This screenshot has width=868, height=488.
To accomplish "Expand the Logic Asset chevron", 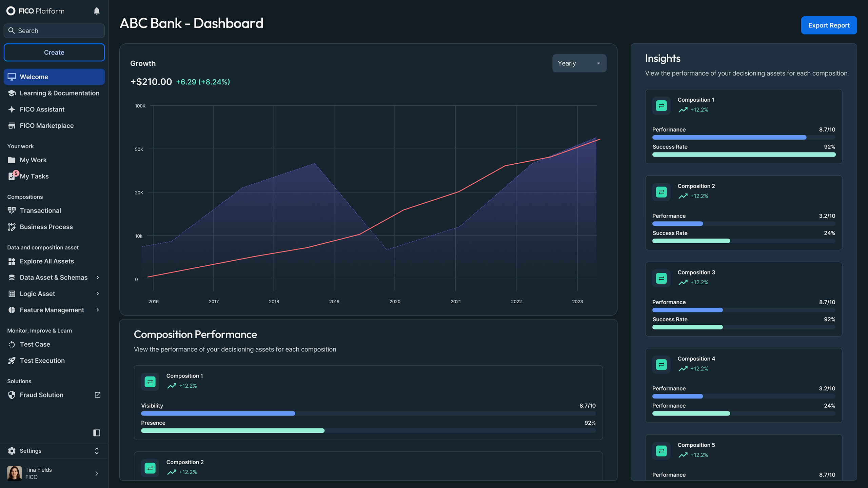I will (x=98, y=294).
